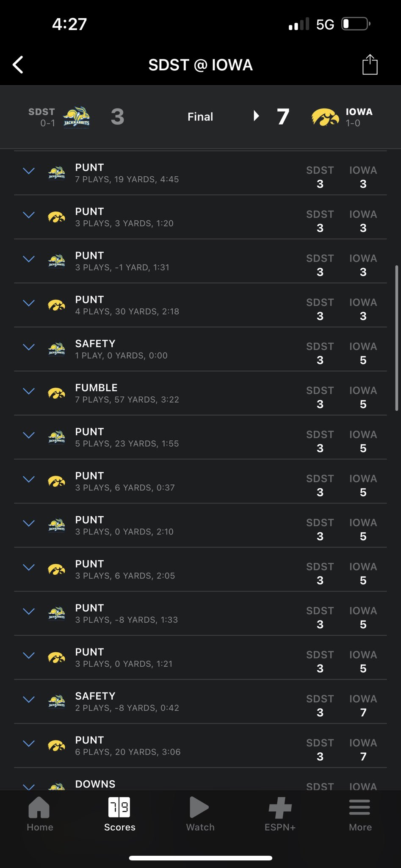This screenshot has height=868, width=401.
Task: Open the More menu icon
Action: [360, 807]
